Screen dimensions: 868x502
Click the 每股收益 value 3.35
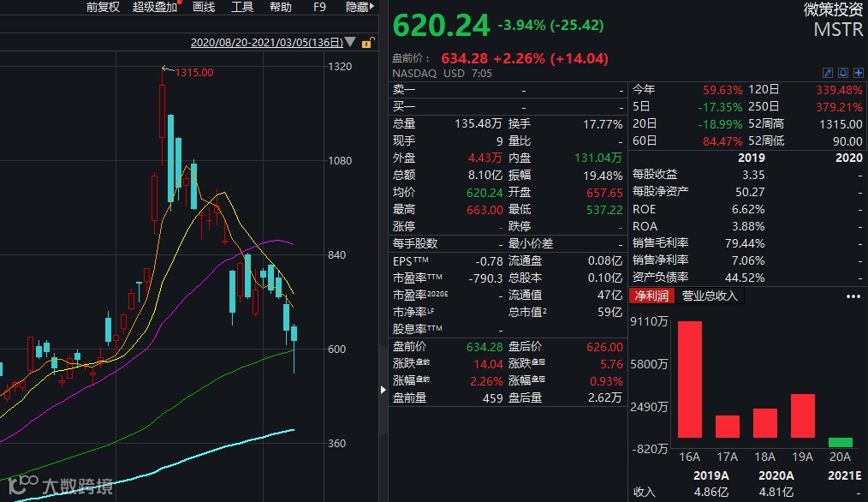753,175
